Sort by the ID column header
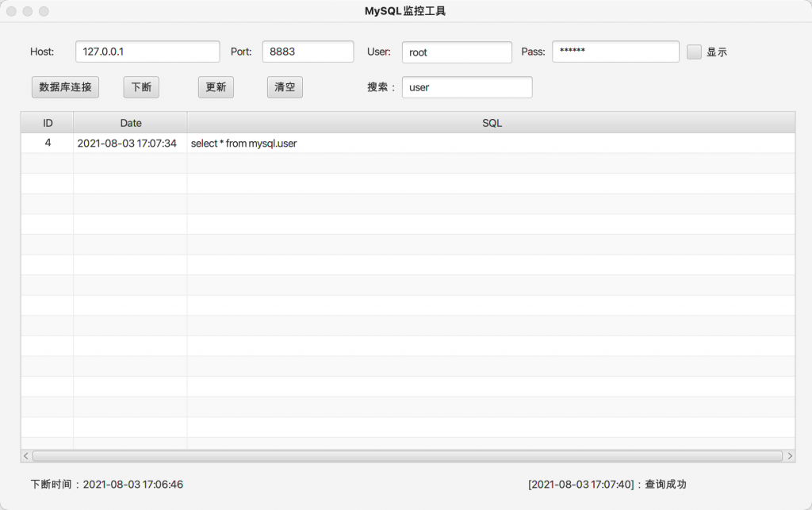 [48, 123]
